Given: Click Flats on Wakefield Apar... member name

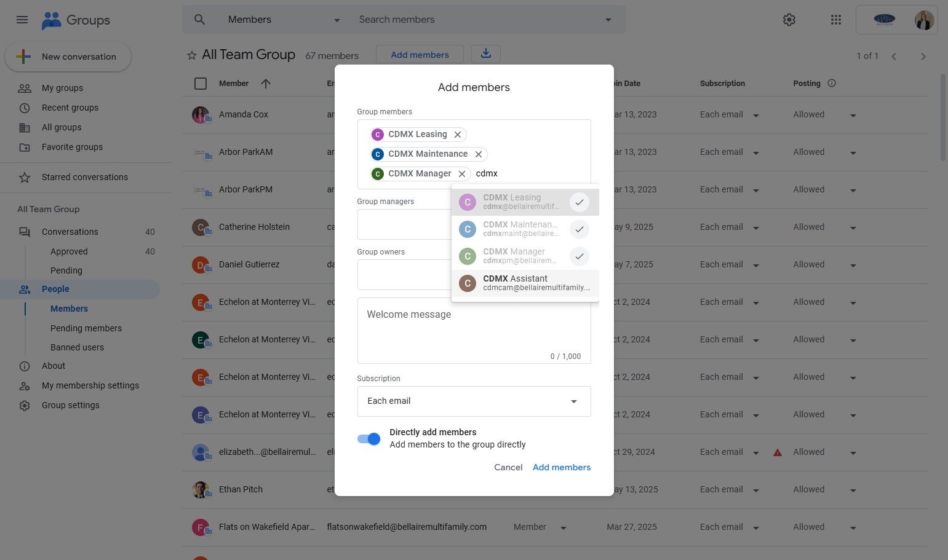Looking at the screenshot, I should (x=267, y=527).
